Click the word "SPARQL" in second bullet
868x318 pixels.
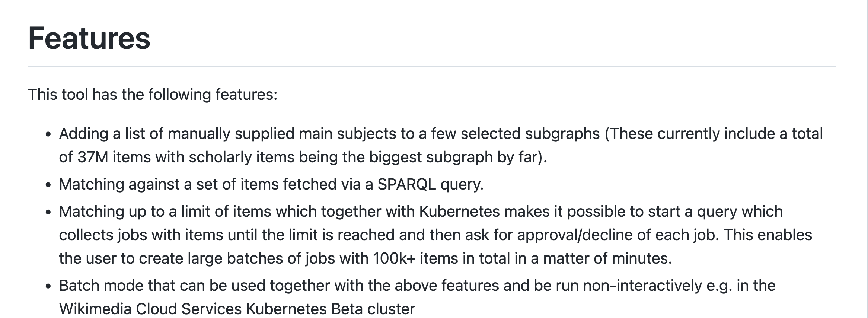point(406,184)
